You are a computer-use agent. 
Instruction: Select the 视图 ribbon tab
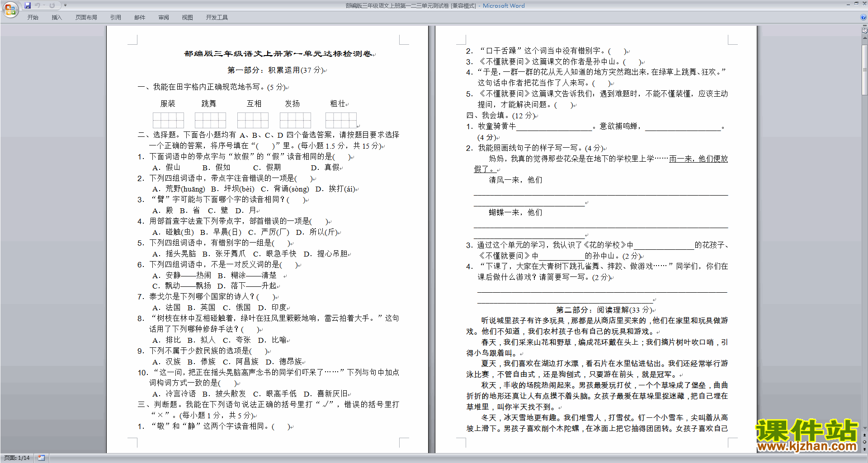click(188, 18)
